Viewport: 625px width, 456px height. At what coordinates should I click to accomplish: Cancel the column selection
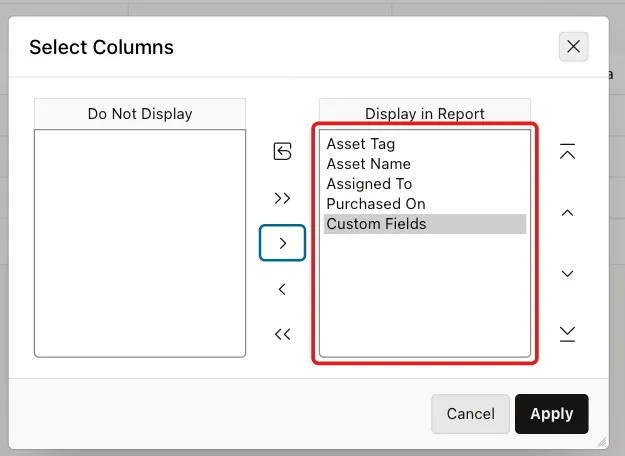(x=470, y=414)
